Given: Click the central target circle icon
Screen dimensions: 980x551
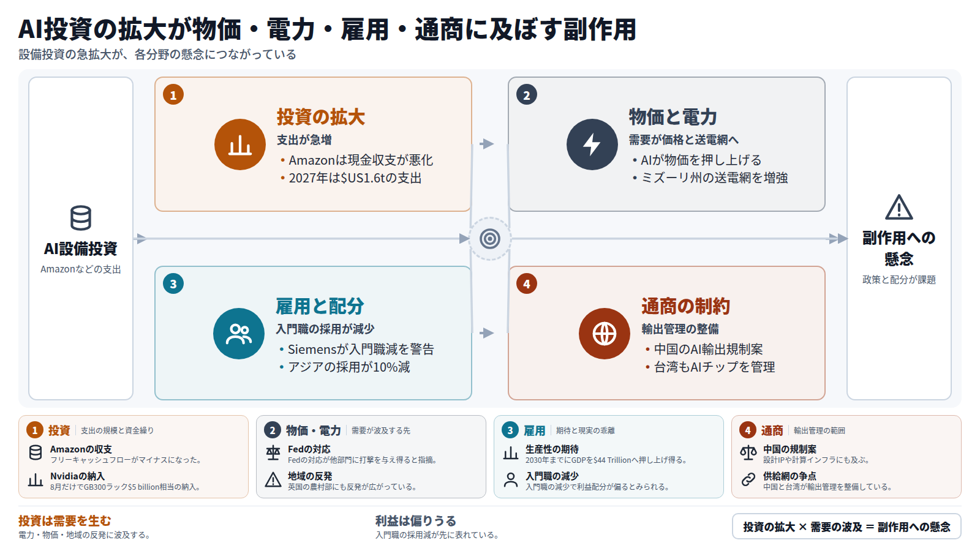Looking at the screenshot, I should click(x=490, y=239).
